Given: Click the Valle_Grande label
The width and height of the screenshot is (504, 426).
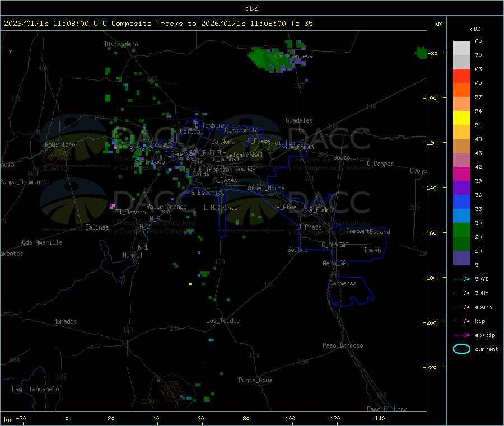Looking at the screenshot, I should coord(166,206).
